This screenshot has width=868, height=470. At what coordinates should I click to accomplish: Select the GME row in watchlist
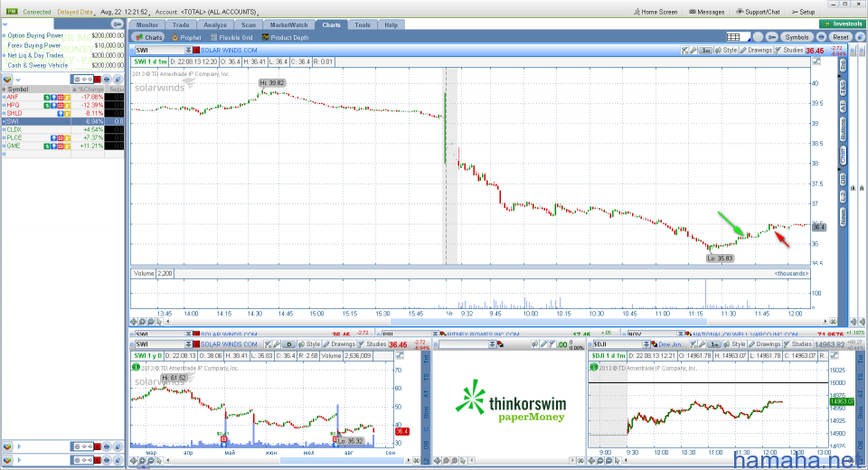click(62, 146)
